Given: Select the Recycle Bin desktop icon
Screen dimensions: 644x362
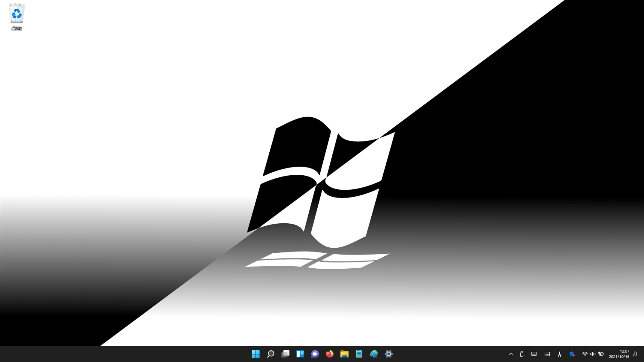Looking at the screenshot, I should [x=17, y=17].
